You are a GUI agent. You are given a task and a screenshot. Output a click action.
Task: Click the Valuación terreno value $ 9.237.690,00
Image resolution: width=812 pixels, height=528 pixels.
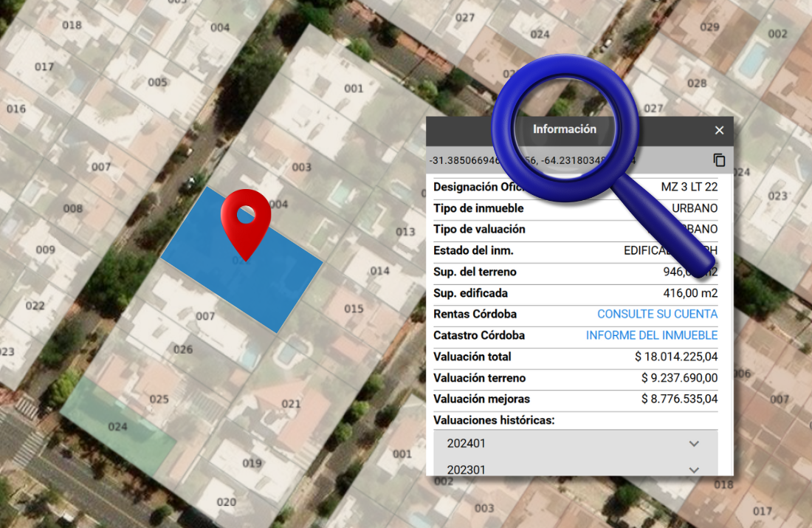tap(679, 378)
